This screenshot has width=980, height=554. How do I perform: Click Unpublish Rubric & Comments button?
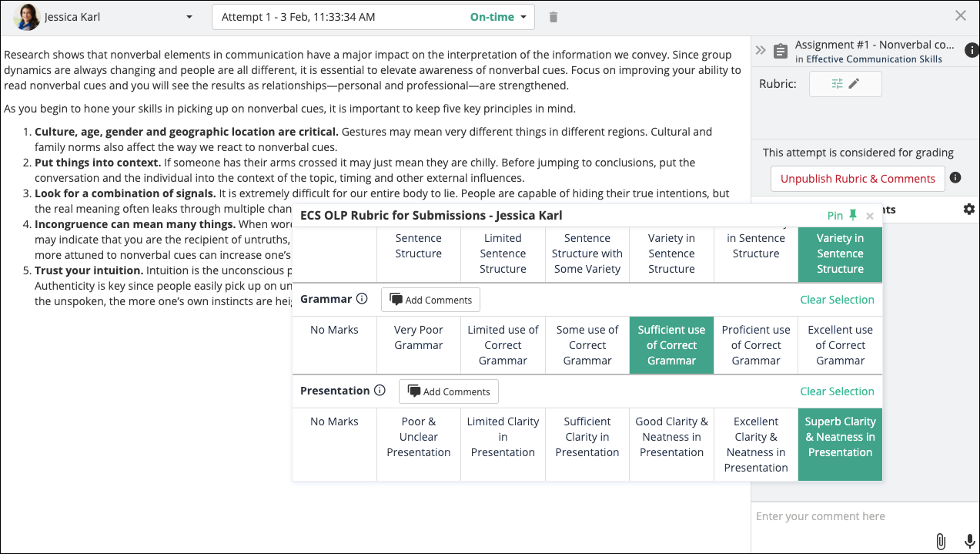tap(858, 179)
